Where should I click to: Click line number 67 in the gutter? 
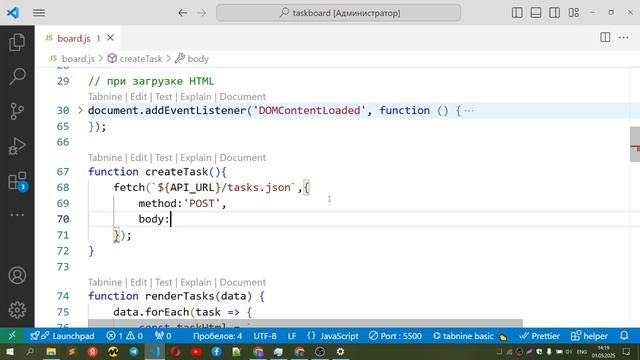point(63,171)
